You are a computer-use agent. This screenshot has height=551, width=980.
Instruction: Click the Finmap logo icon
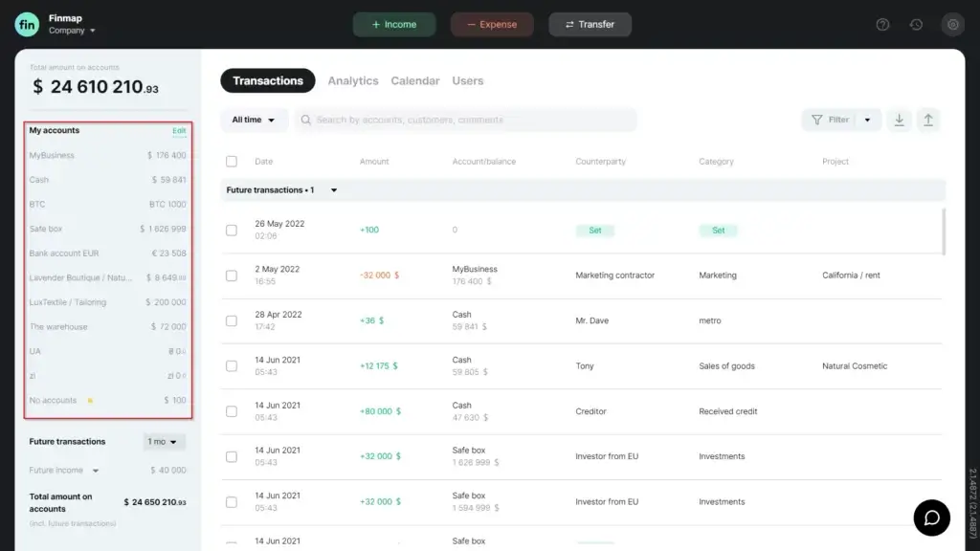[x=27, y=24]
